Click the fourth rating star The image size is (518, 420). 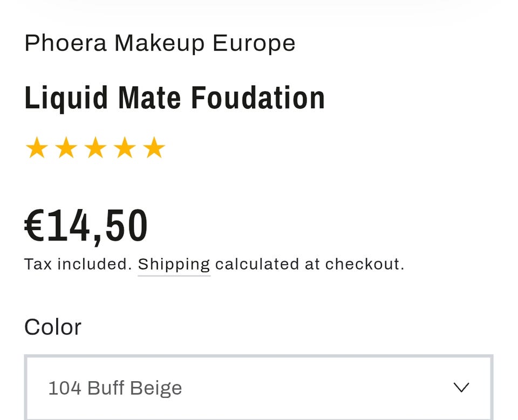pos(125,148)
